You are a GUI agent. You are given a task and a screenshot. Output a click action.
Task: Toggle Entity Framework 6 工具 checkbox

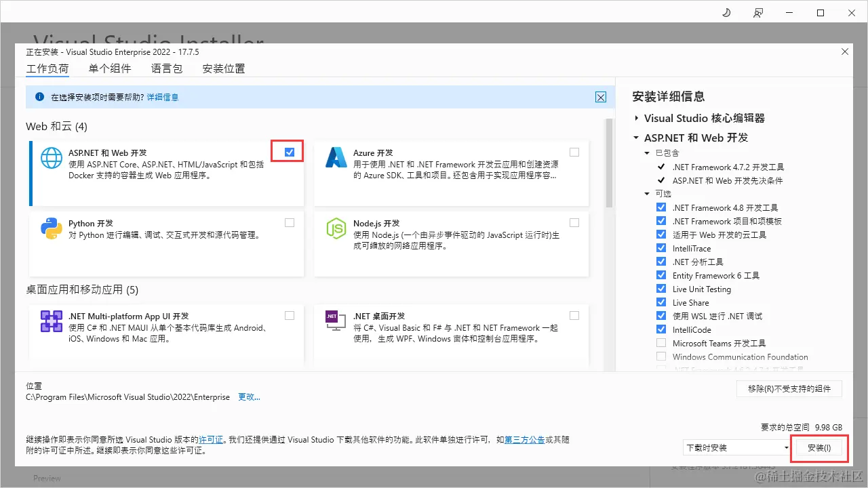click(x=661, y=276)
